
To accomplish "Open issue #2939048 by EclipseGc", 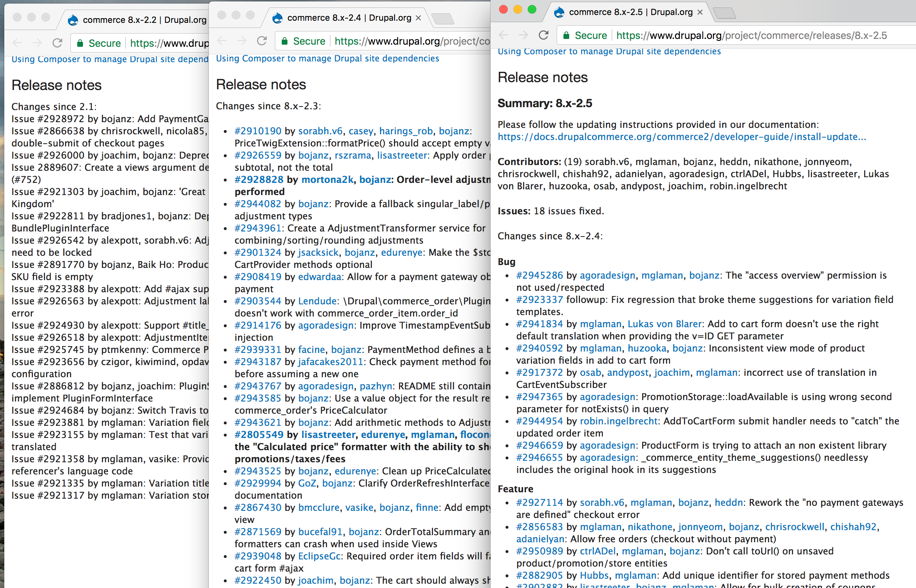I will tap(257, 556).
